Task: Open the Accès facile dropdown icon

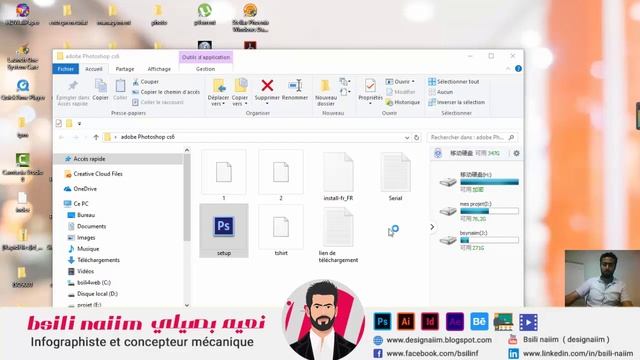Action: tap(345, 92)
